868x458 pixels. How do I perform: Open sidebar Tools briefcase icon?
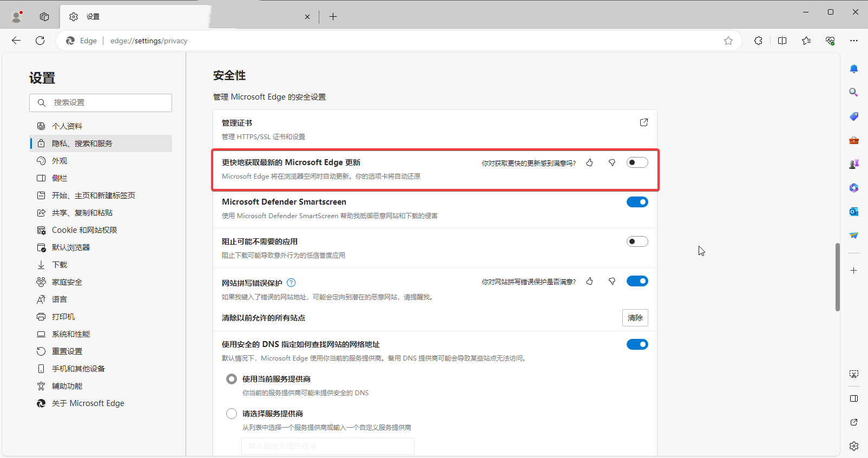tap(854, 140)
